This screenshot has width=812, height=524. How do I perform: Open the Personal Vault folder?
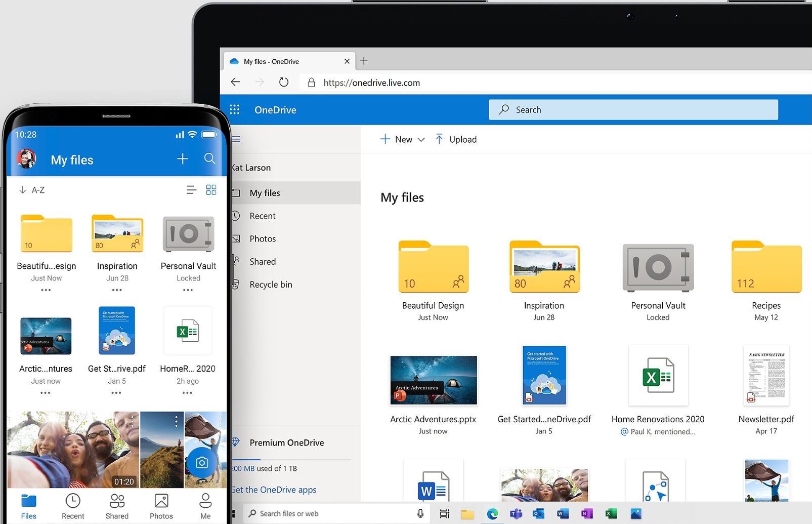coord(657,268)
